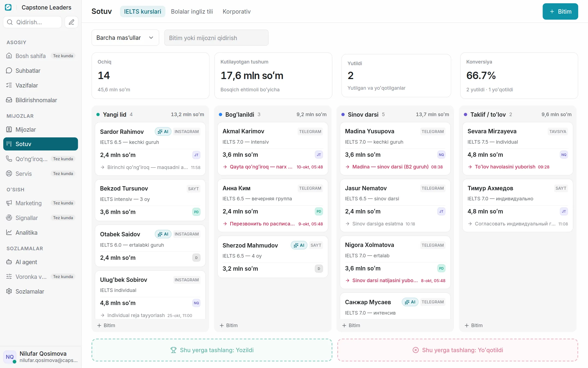Open Barcha mas'ullar dropdown
Screen dimensions: 588x368
[125, 38]
